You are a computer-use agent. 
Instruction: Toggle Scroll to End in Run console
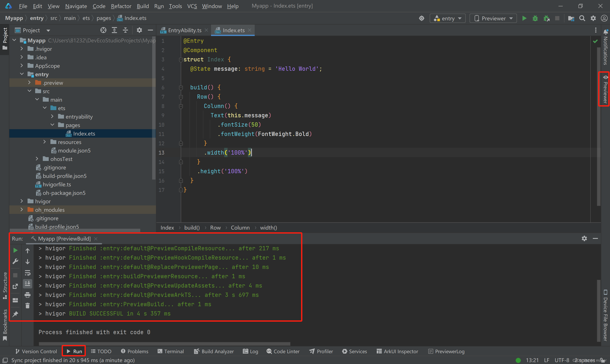(28, 284)
